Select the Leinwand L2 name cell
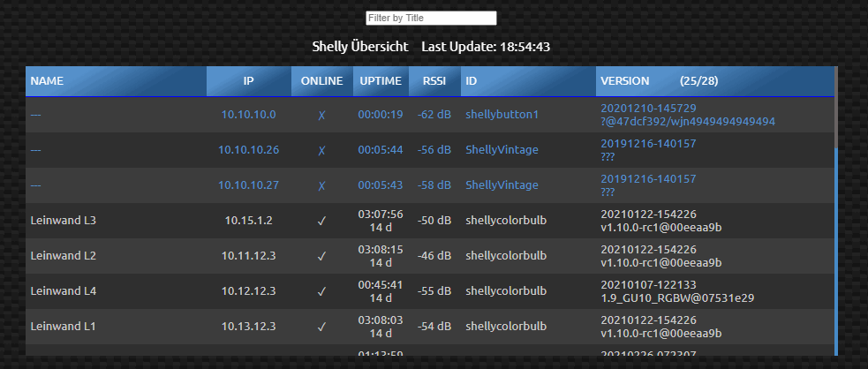This screenshot has width=868, height=369. tap(117, 256)
